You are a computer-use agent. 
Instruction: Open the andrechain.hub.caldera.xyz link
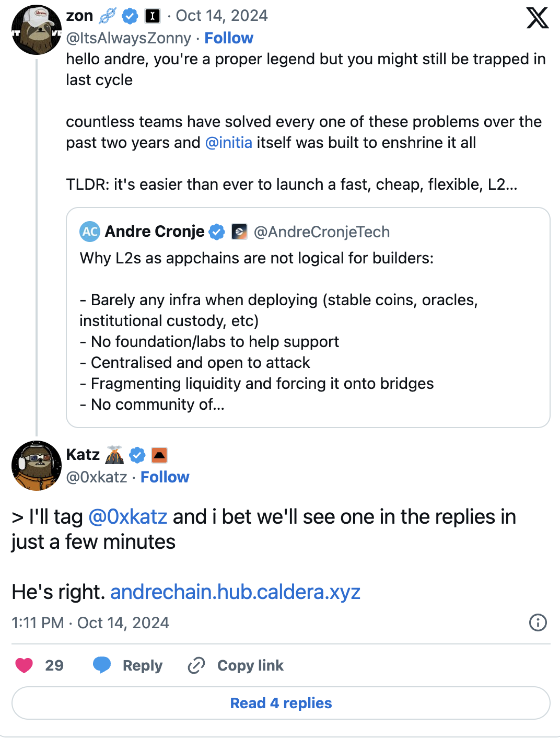[x=235, y=592]
